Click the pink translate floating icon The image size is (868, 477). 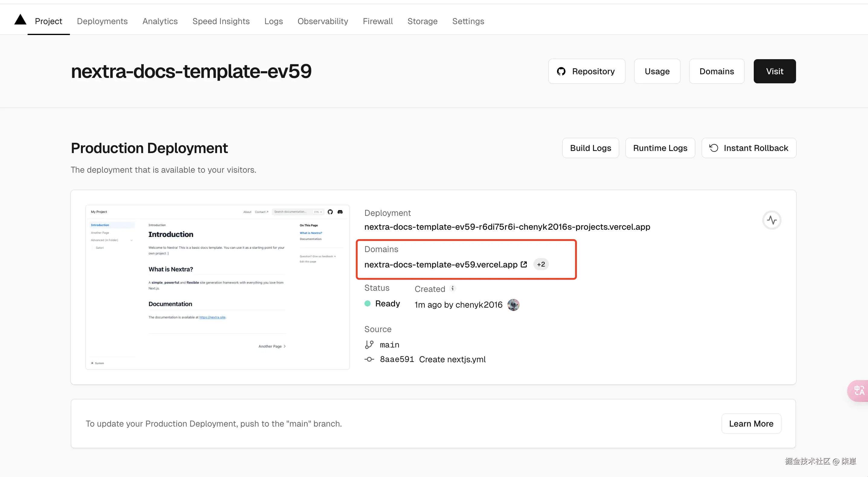click(x=859, y=390)
